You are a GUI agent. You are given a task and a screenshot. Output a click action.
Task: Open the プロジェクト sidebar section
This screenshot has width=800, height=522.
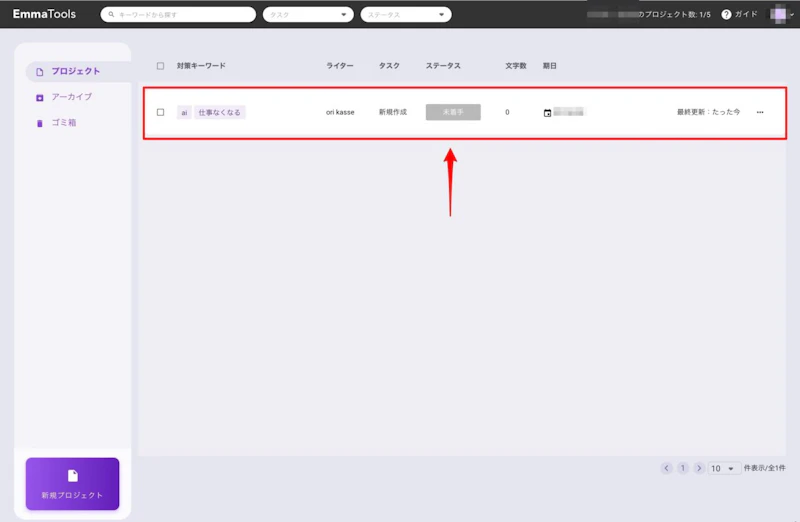click(x=78, y=71)
